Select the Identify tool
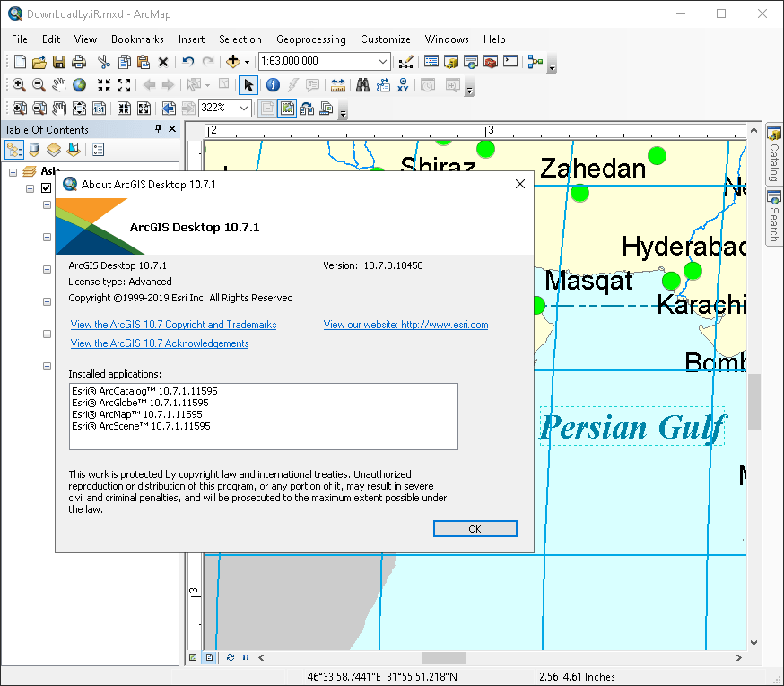This screenshot has height=686, width=784. [273, 85]
